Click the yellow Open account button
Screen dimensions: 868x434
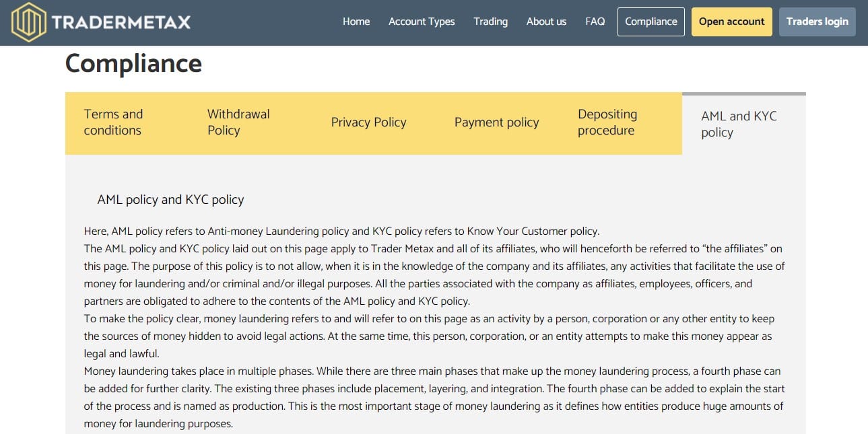[731, 22]
